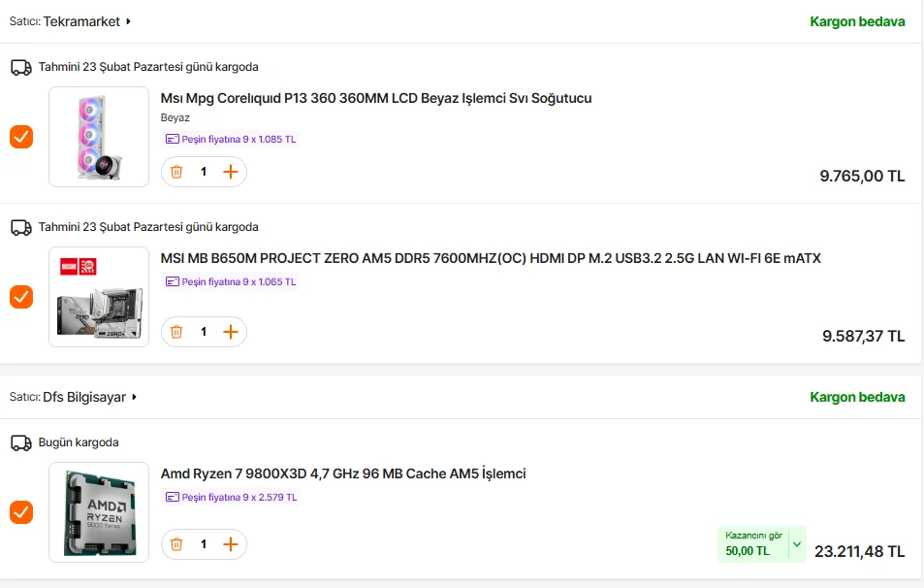This screenshot has height=588, width=924.
Task: Increase quantity of MSI Coreliquid cooler
Action: 230,172
